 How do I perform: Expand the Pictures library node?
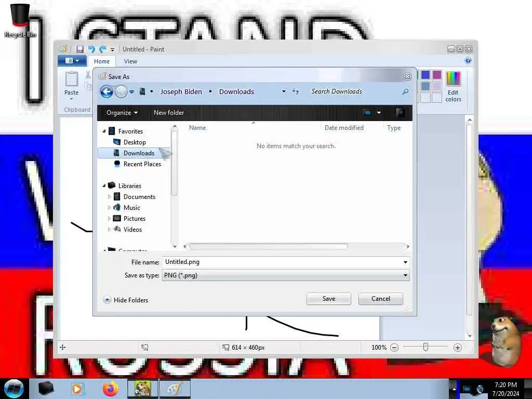click(x=109, y=219)
